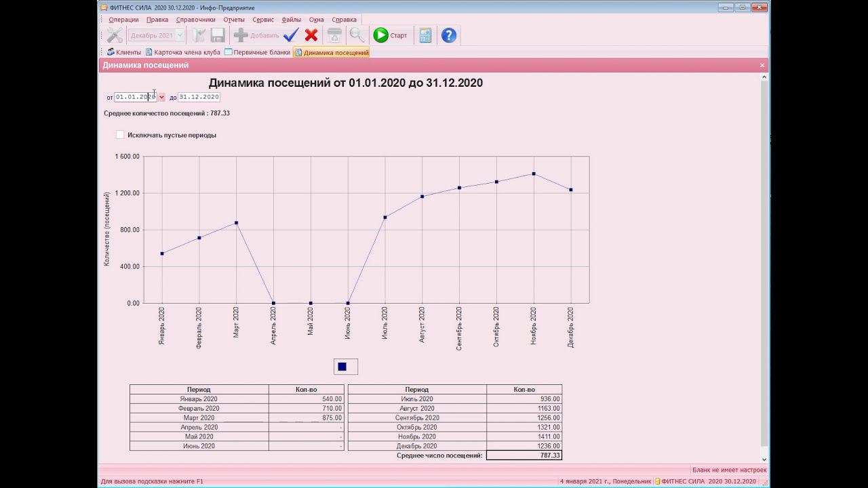Click the average 787.33 total cell
Viewport: 868px width, 488px height.
tap(524, 455)
